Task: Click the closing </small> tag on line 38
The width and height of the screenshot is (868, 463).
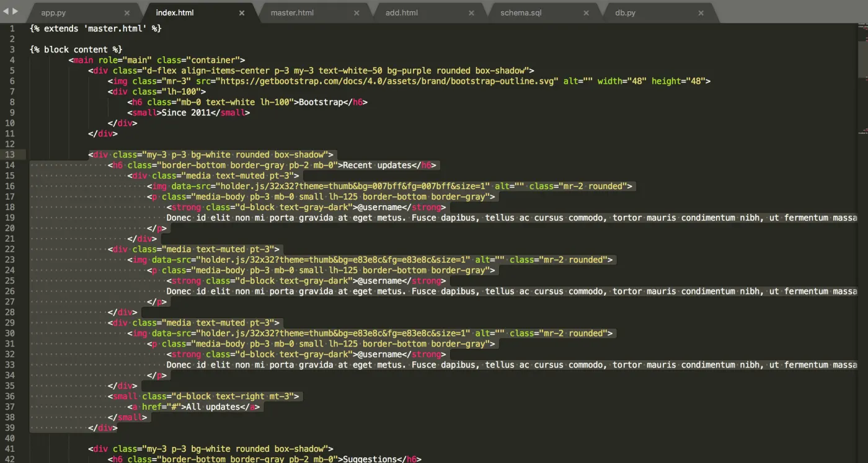Action: [128, 417]
